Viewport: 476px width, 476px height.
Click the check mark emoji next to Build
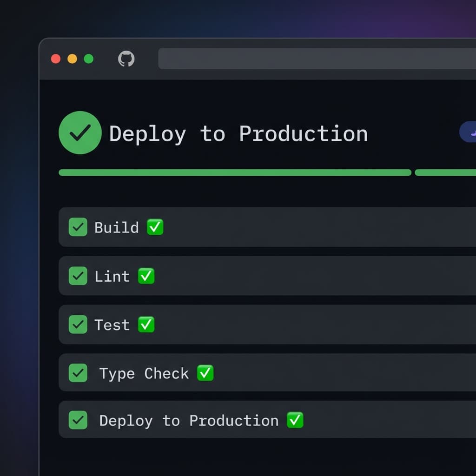coord(156,227)
